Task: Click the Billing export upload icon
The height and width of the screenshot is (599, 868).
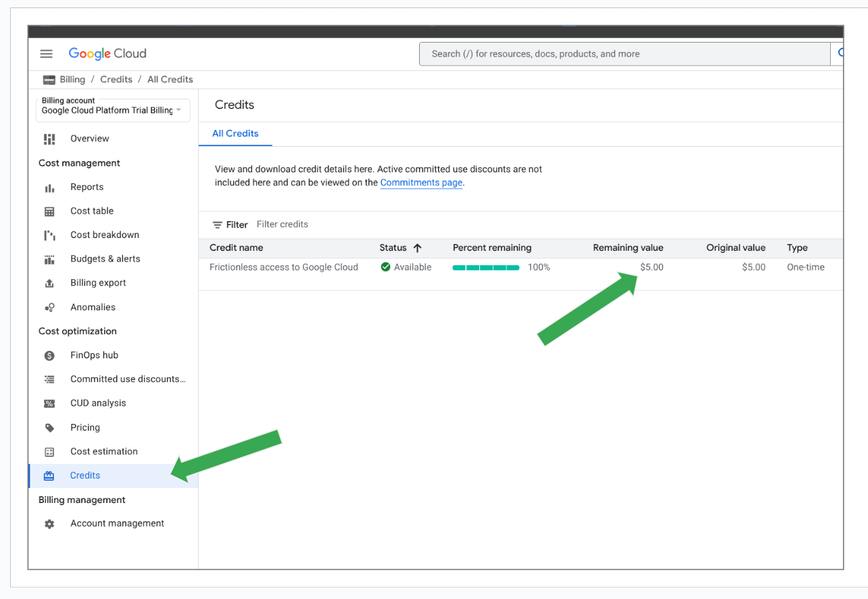Action: (49, 283)
